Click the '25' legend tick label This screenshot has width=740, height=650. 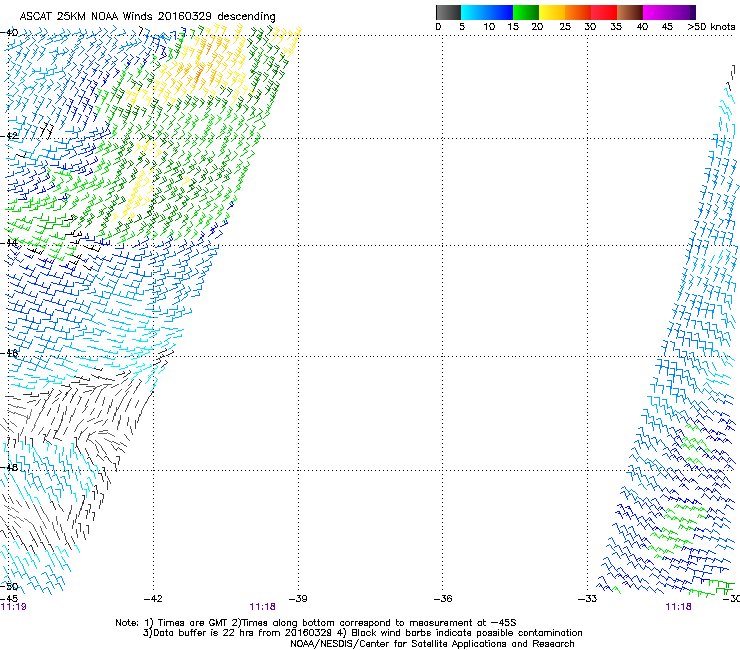pos(564,27)
